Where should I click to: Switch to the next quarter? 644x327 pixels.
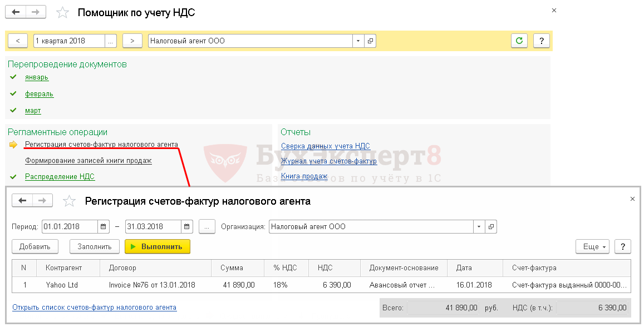(x=132, y=41)
